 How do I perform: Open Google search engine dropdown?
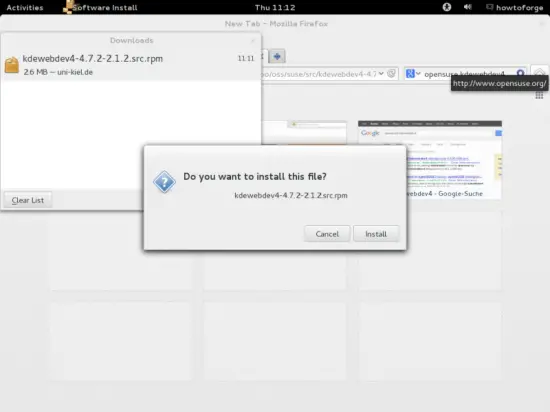click(413, 74)
